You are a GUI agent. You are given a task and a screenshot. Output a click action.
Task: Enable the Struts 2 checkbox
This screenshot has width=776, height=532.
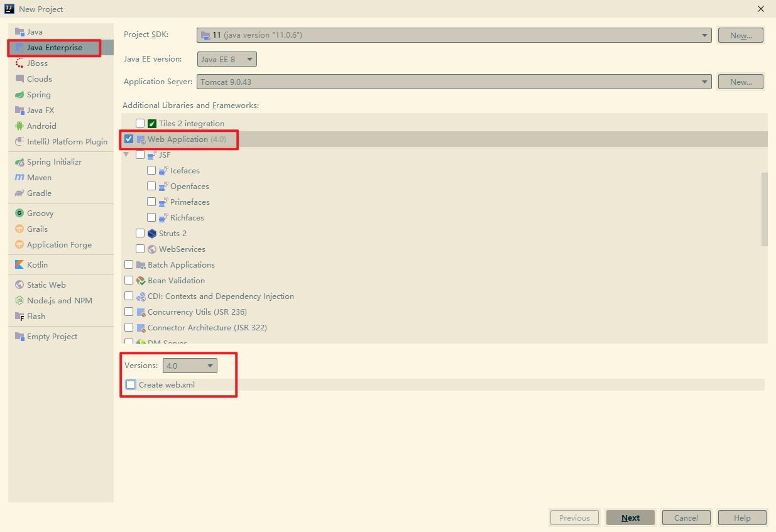[140, 233]
